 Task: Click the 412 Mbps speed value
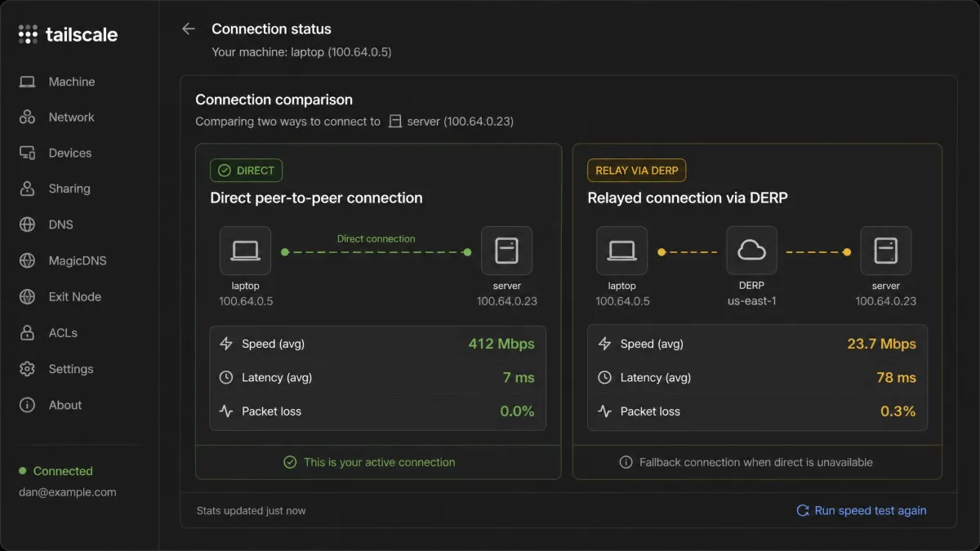tap(501, 344)
